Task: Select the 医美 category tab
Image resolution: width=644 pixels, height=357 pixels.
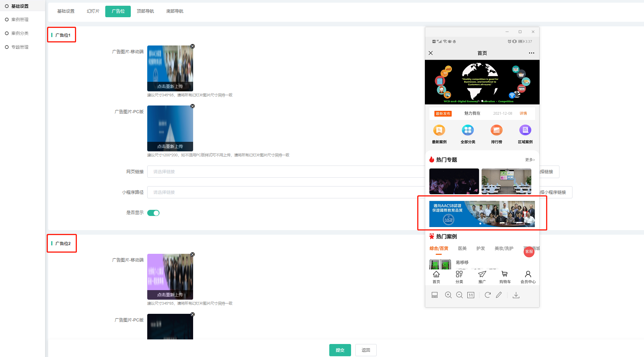Action: tap(462, 249)
